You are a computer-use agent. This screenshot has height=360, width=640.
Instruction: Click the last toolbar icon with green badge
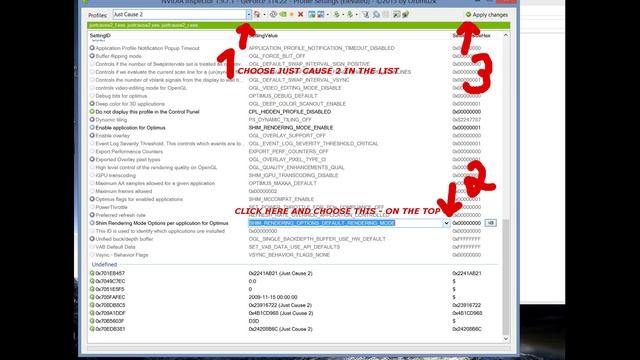[x=405, y=14]
